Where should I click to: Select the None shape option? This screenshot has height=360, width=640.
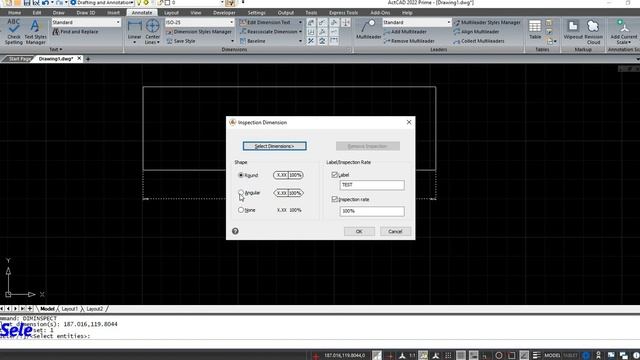pos(241,210)
